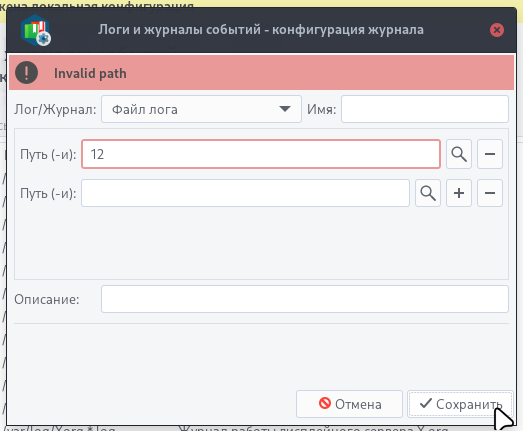Select the Xorg log row behind dialog

(x=227, y=428)
